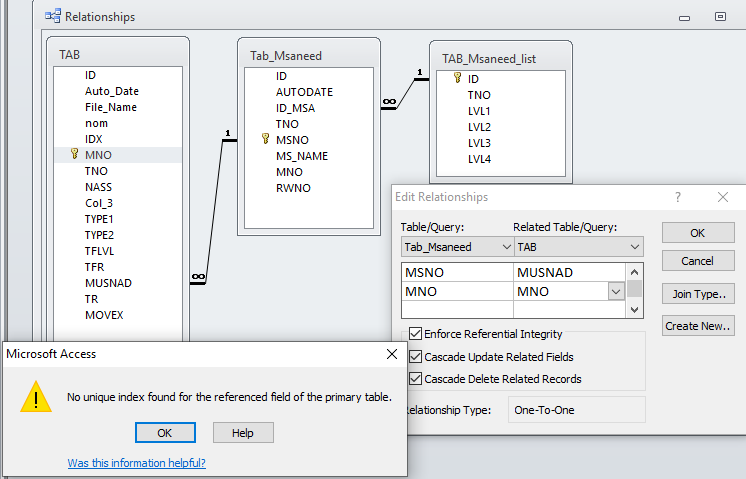Click the Create New.. button

pyautogui.click(x=698, y=326)
